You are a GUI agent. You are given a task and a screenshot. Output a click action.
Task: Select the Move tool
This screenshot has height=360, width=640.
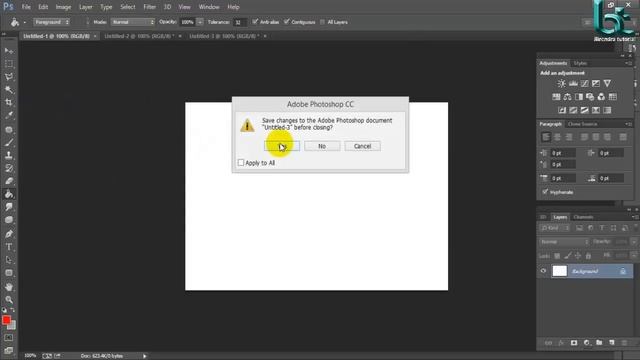[x=9, y=51]
